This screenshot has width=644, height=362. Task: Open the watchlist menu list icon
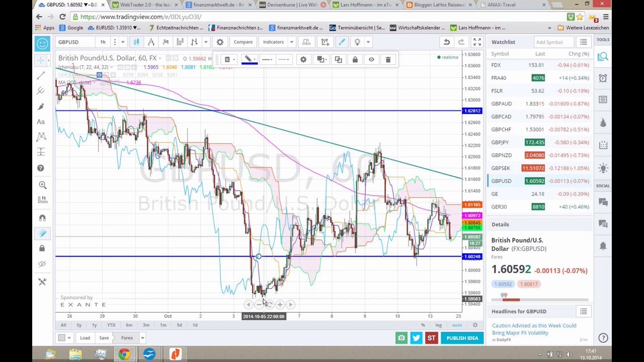pos(584,42)
